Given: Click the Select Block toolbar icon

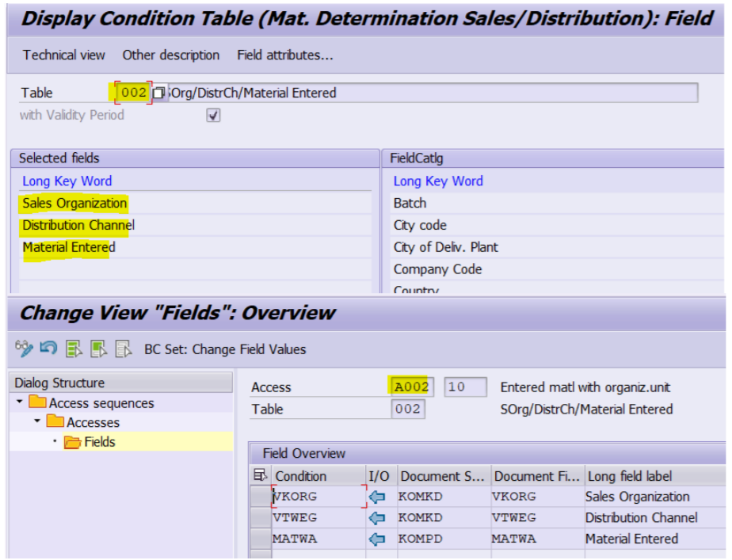Looking at the screenshot, I should [99, 349].
